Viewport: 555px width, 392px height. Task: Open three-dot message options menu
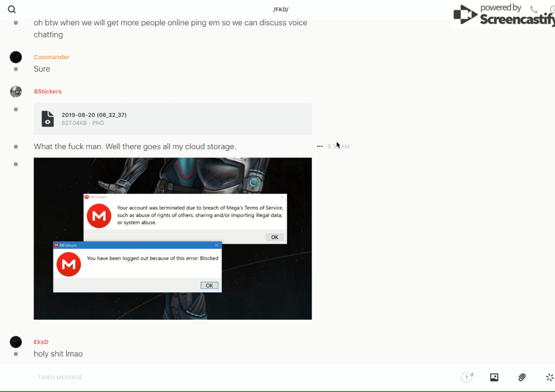[x=320, y=147]
